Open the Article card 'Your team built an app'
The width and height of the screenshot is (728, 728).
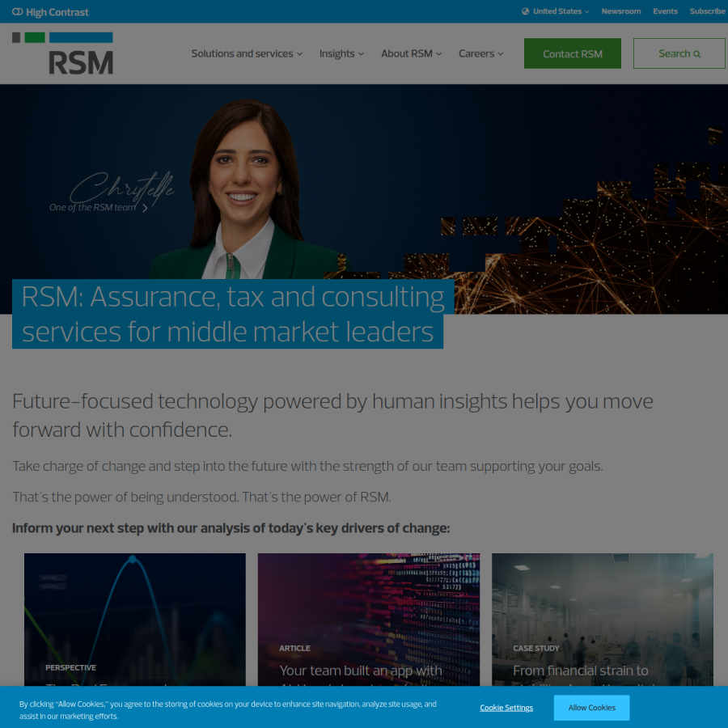[x=369, y=620]
